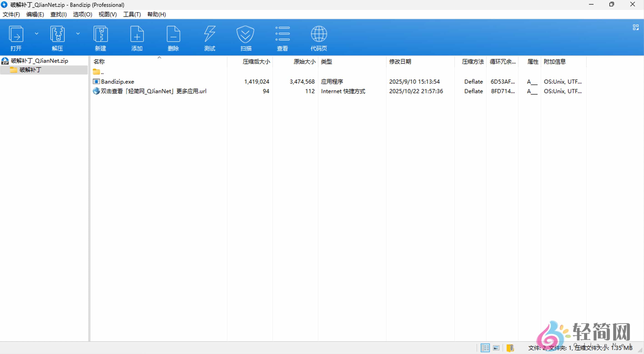644x354 pixels.
Task: Select Bandizip.exe in the file list
Action: pos(118,81)
